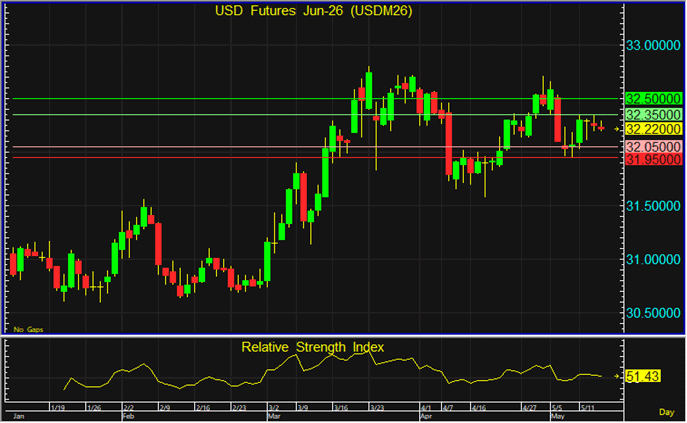Click the 5/5 date label
The image size is (687, 423).
coord(557,408)
